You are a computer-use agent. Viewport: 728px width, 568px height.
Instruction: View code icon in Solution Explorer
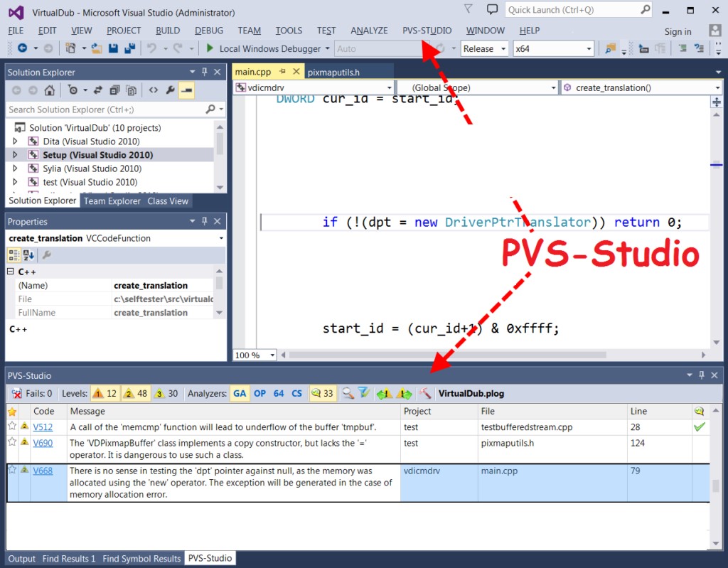click(x=154, y=90)
